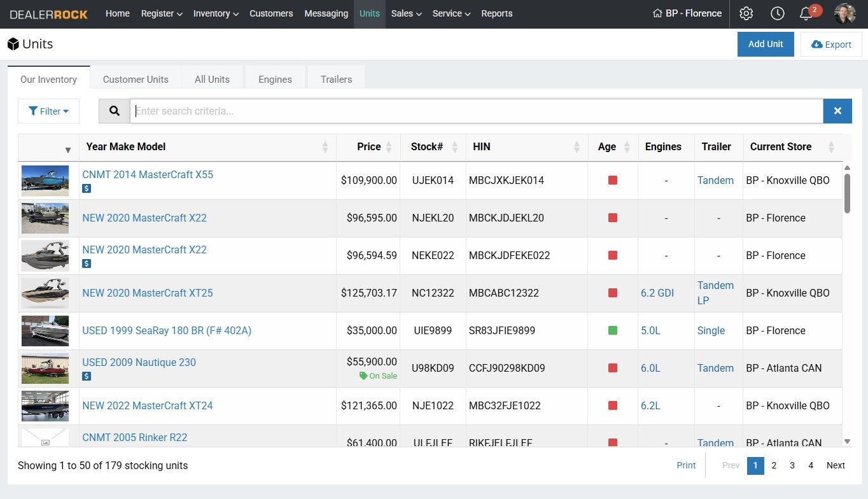Open USED 1999 SeaRay 180 BR link

(167, 330)
